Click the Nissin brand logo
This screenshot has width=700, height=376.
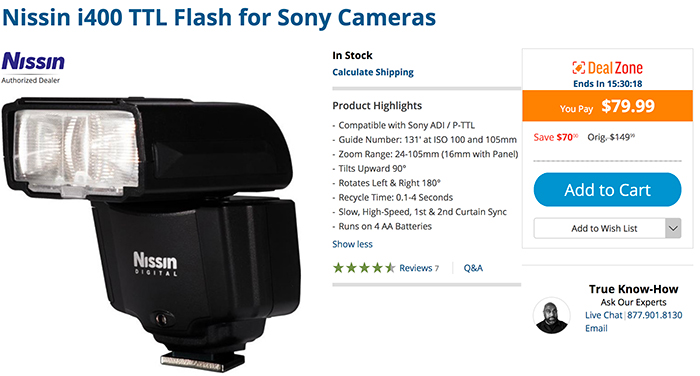[x=33, y=61]
